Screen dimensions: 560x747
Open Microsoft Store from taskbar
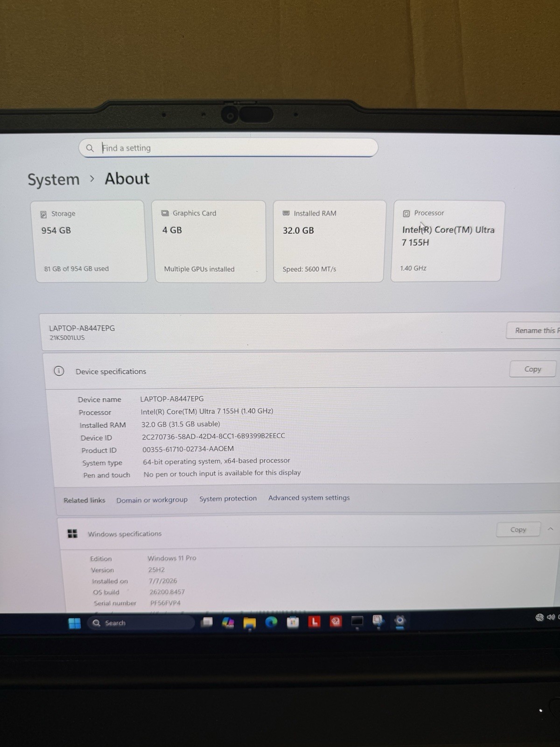tap(293, 622)
